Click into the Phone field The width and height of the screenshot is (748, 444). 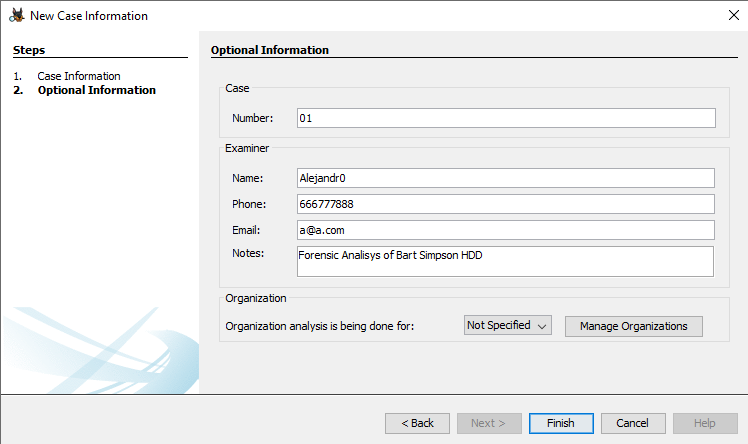pos(506,204)
